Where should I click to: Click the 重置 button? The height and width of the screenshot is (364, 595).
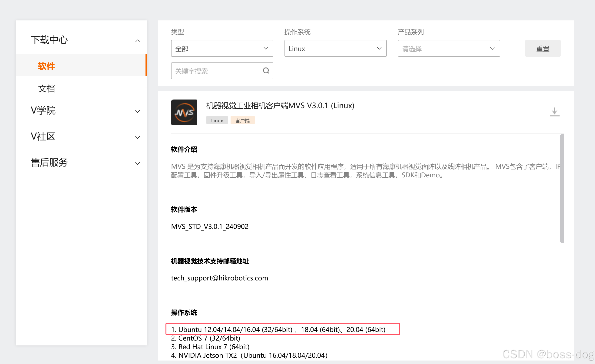pyautogui.click(x=543, y=49)
